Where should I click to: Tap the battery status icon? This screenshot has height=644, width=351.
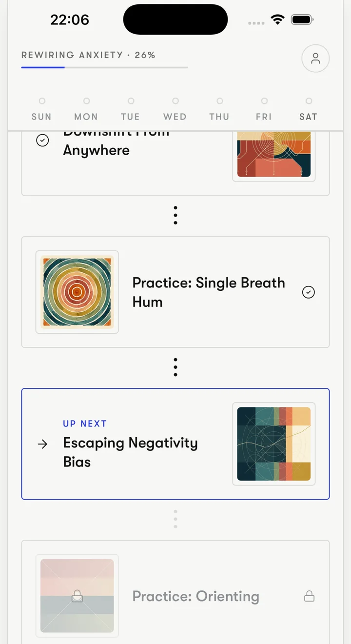[x=302, y=20]
